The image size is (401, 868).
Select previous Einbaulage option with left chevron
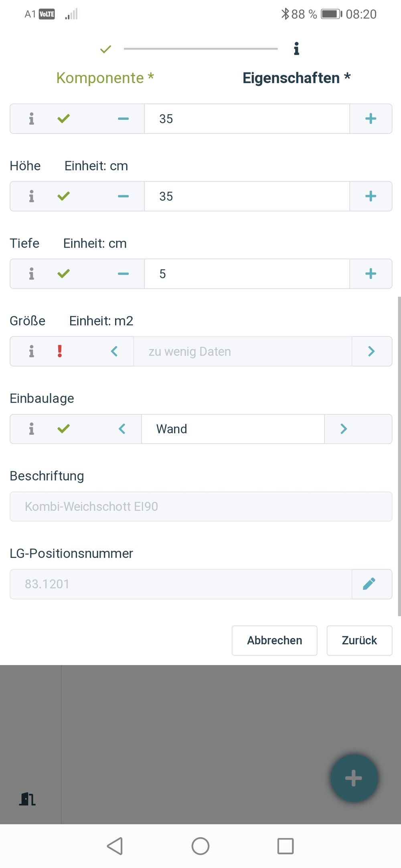click(x=122, y=429)
